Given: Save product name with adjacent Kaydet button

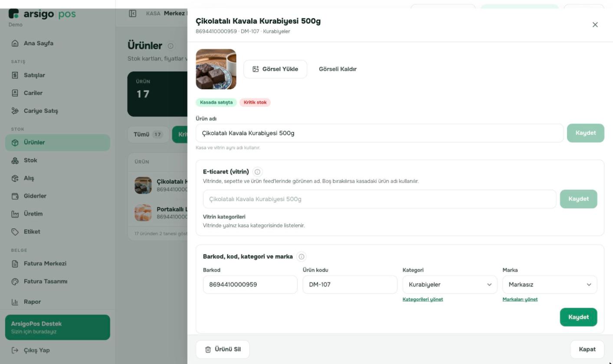Looking at the screenshot, I should click(586, 133).
